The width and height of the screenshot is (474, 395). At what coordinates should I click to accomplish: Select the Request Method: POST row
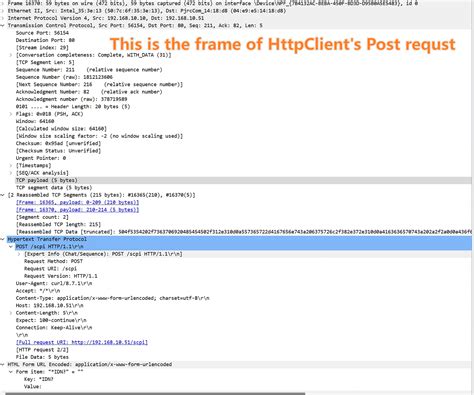click(x=53, y=261)
